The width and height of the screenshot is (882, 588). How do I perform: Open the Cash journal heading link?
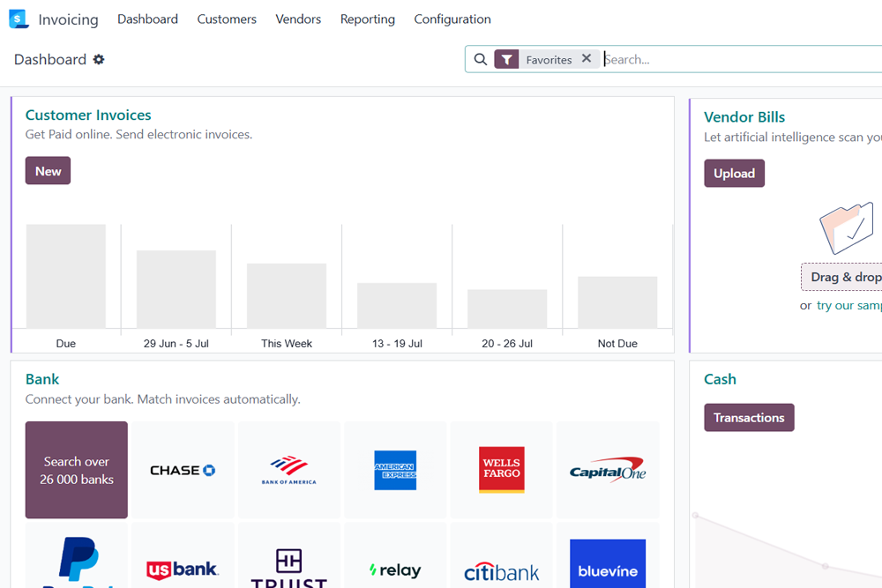point(720,379)
